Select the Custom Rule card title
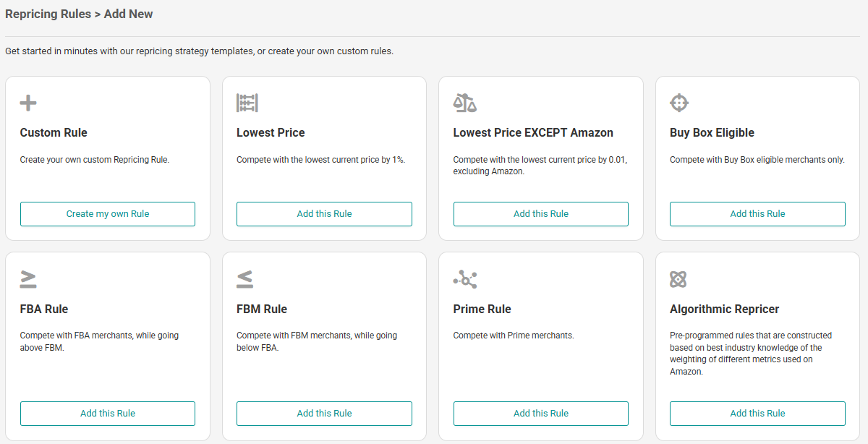 (54, 133)
